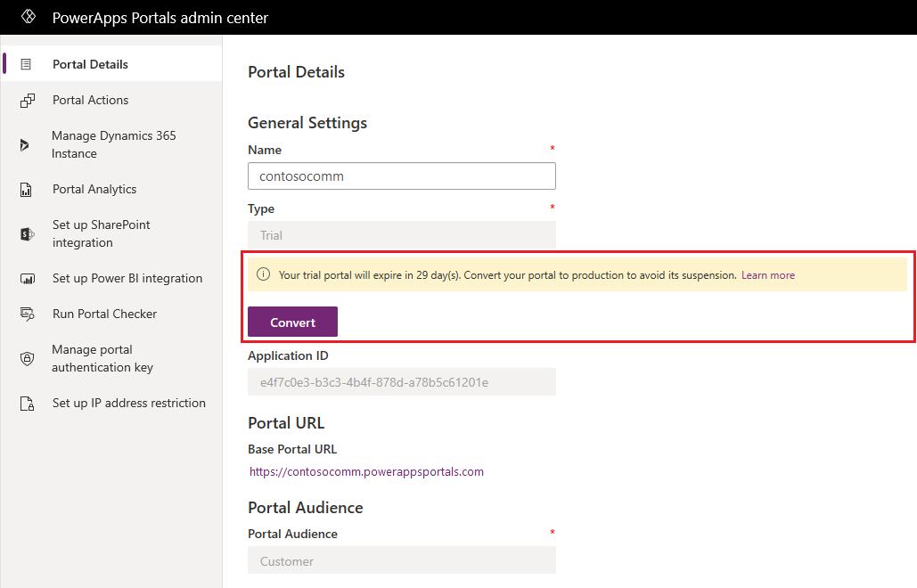Click the Portal Audience section heading
Viewport: 917px width, 588px height.
click(306, 507)
